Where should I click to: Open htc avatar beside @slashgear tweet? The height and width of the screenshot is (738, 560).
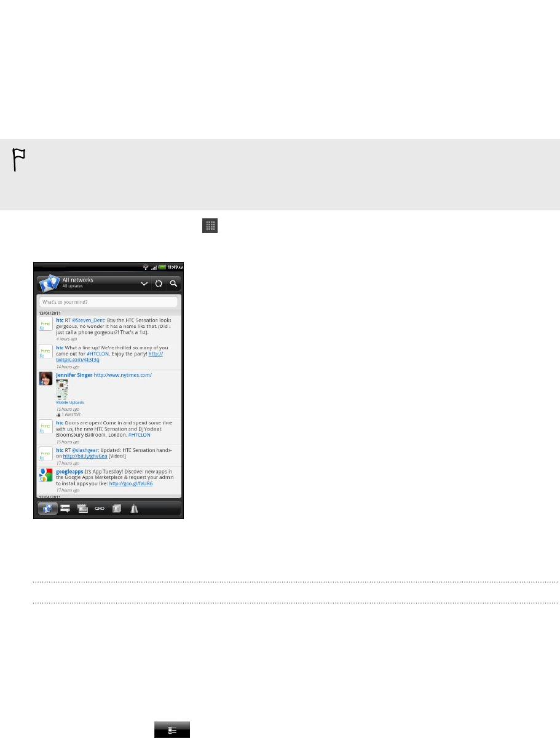point(45,454)
